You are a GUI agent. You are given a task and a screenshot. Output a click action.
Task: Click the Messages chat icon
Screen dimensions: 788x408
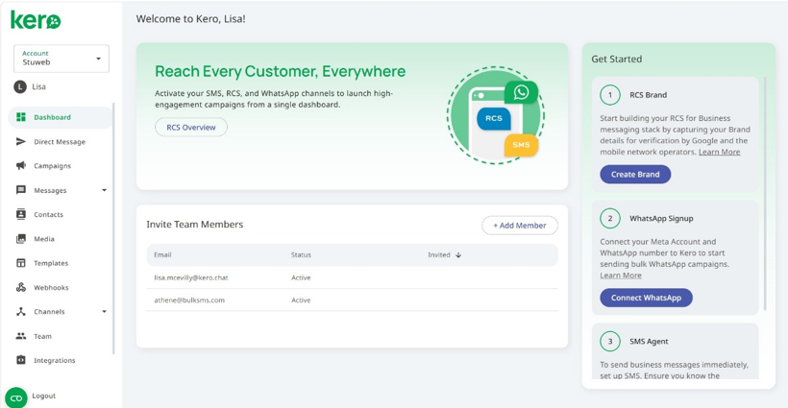point(21,190)
